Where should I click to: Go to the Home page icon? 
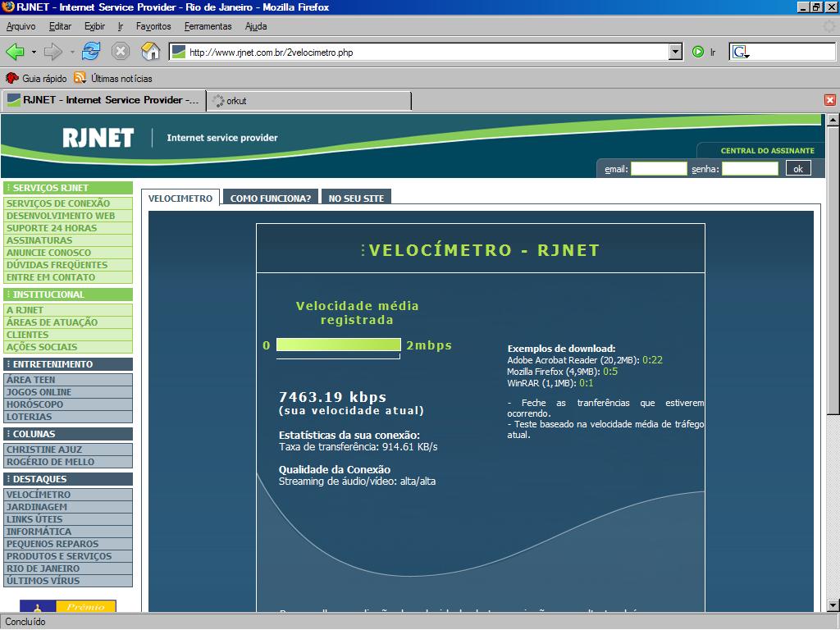pos(151,52)
